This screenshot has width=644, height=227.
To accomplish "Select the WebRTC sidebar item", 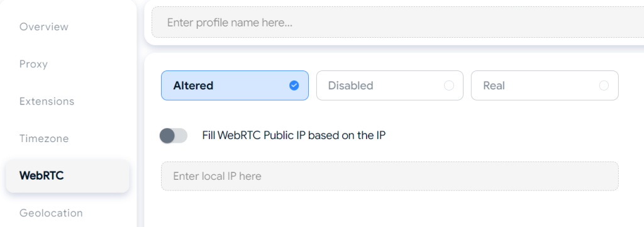I will coord(67,175).
